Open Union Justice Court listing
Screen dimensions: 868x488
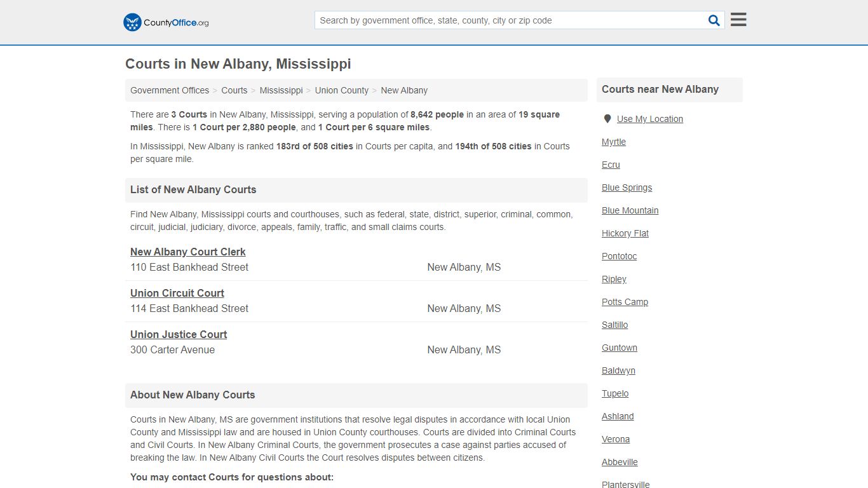[x=179, y=334]
